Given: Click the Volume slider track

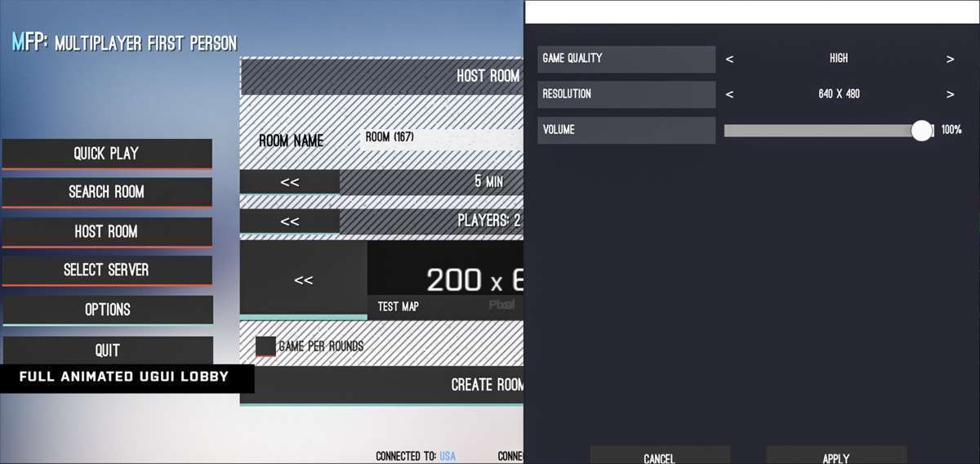Looking at the screenshot, I should (828, 131).
